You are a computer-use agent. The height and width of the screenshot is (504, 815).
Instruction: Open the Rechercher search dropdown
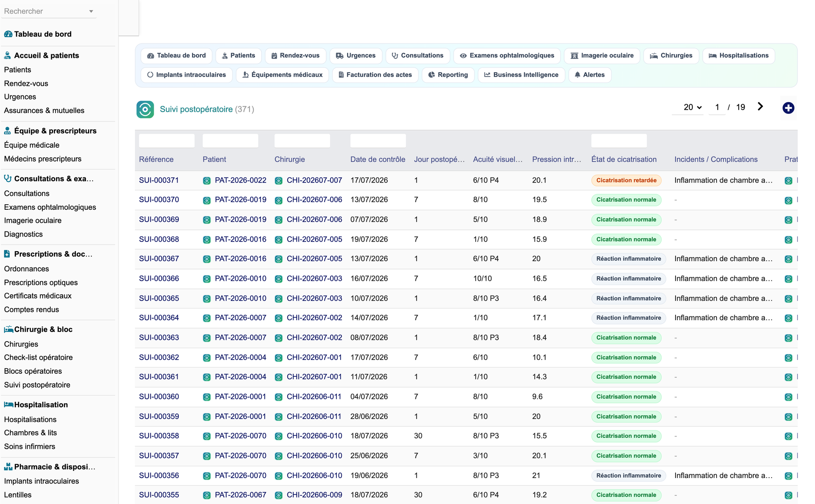(49, 11)
